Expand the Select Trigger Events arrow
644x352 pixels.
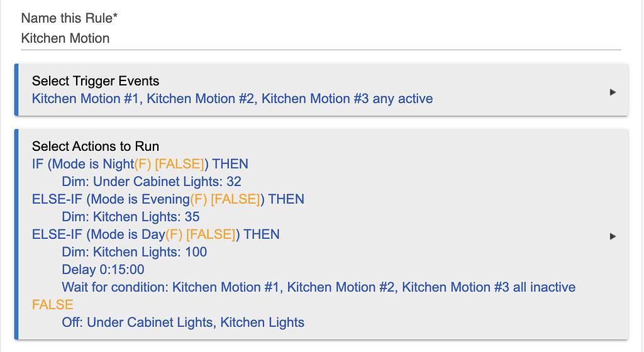(613, 92)
